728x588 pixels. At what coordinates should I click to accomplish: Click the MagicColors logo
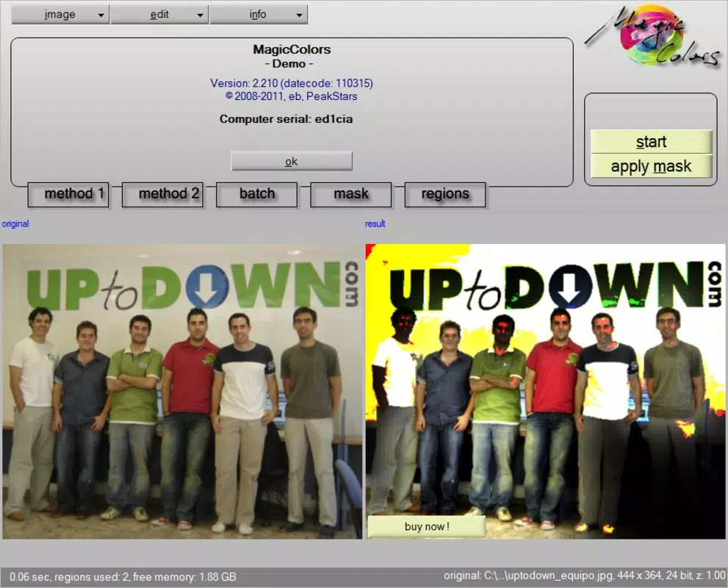[653, 36]
